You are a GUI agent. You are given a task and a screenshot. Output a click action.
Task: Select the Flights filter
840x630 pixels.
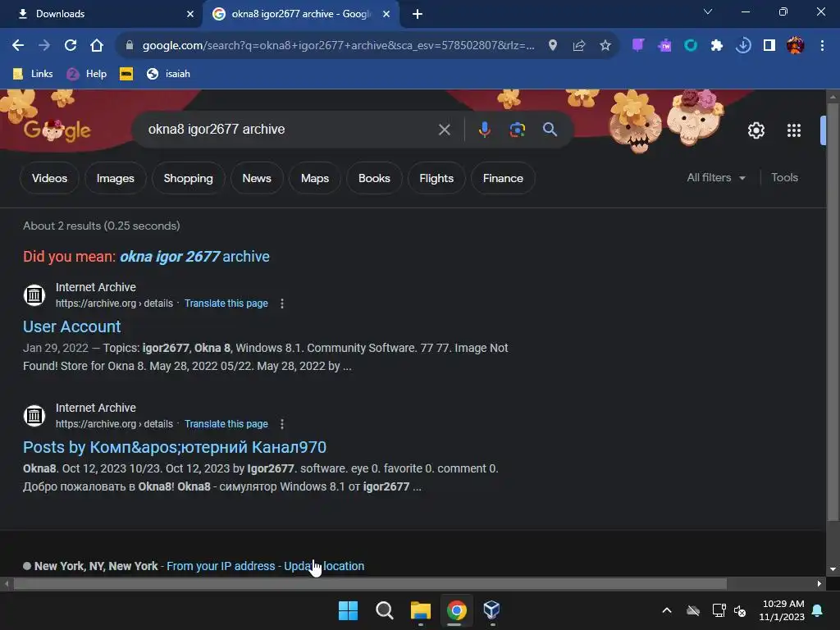[x=436, y=178]
